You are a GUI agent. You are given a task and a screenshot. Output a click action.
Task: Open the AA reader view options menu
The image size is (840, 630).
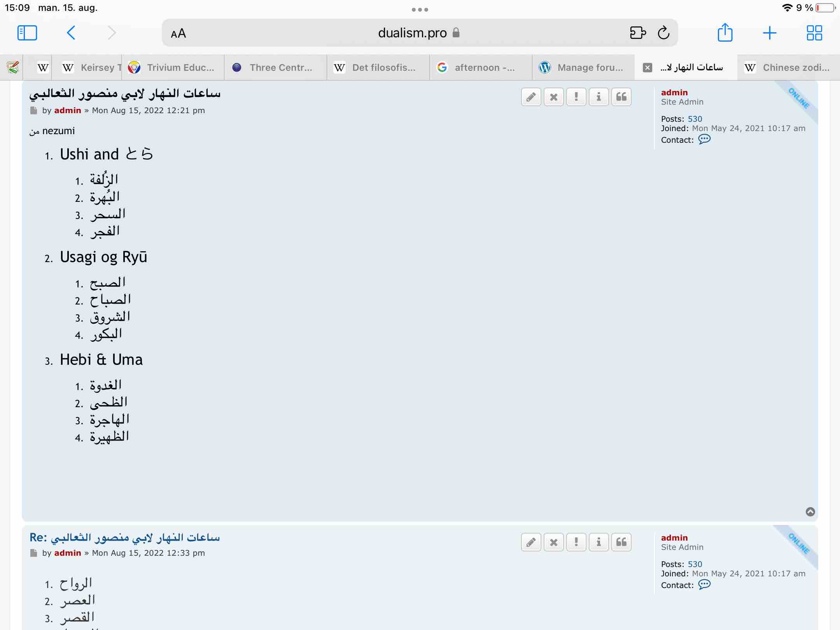(178, 33)
